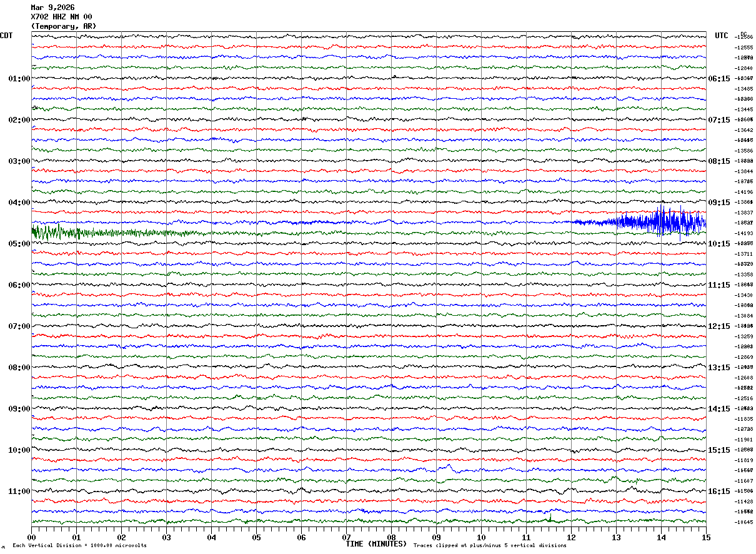Click the TIME (MINUTES) axis title

pos(376,544)
